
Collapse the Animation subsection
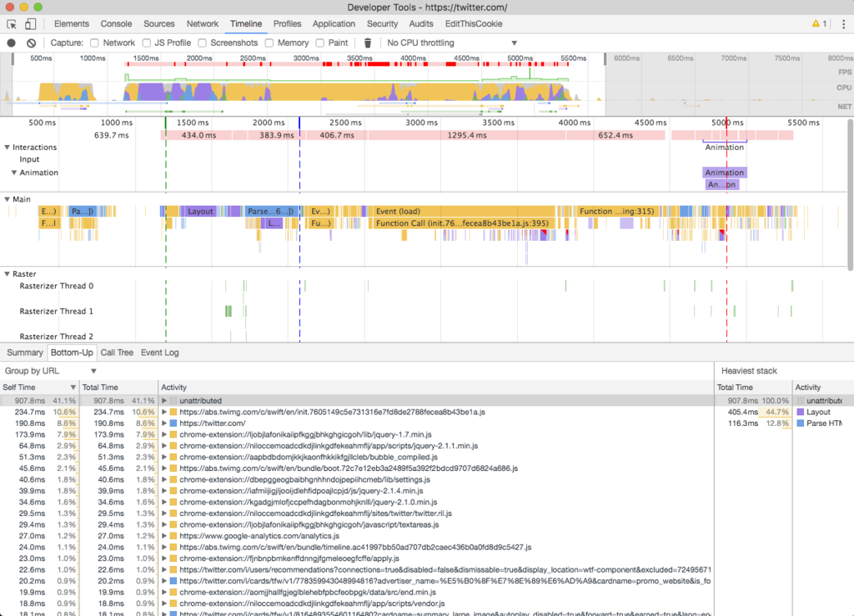14,173
